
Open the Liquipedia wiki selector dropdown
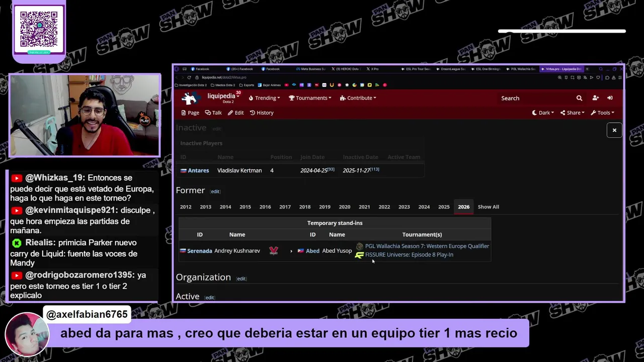point(223,98)
